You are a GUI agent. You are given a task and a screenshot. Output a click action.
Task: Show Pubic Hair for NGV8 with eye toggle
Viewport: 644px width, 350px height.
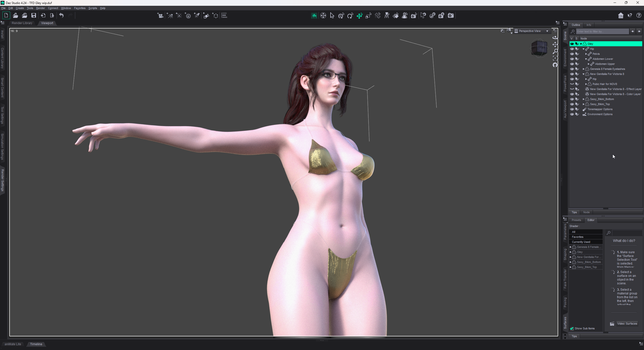point(572,84)
